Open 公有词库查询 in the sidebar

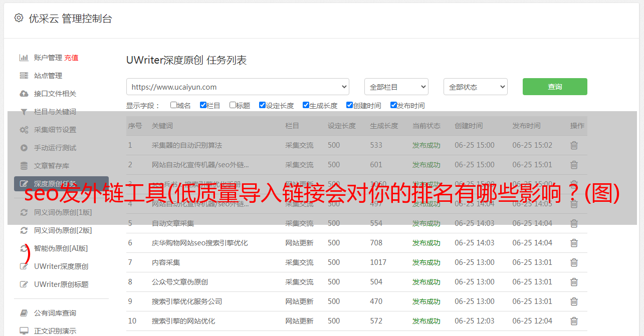click(55, 313)
